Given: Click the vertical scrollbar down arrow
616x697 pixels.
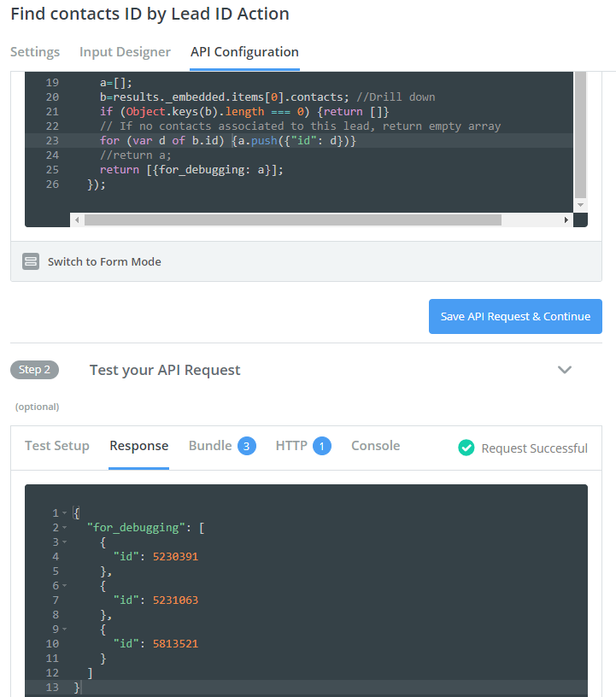Looking at the screenshot, I should click(x=580, y=205).
